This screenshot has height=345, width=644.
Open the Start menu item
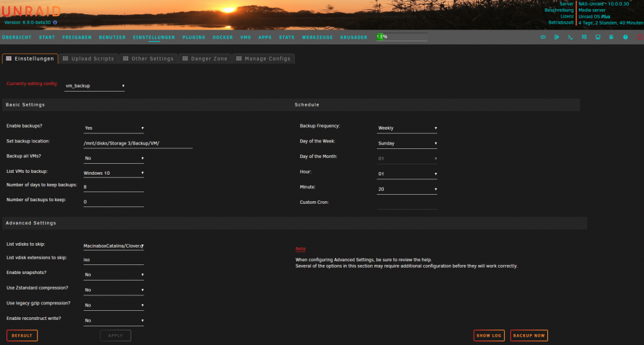pos(47,37)
